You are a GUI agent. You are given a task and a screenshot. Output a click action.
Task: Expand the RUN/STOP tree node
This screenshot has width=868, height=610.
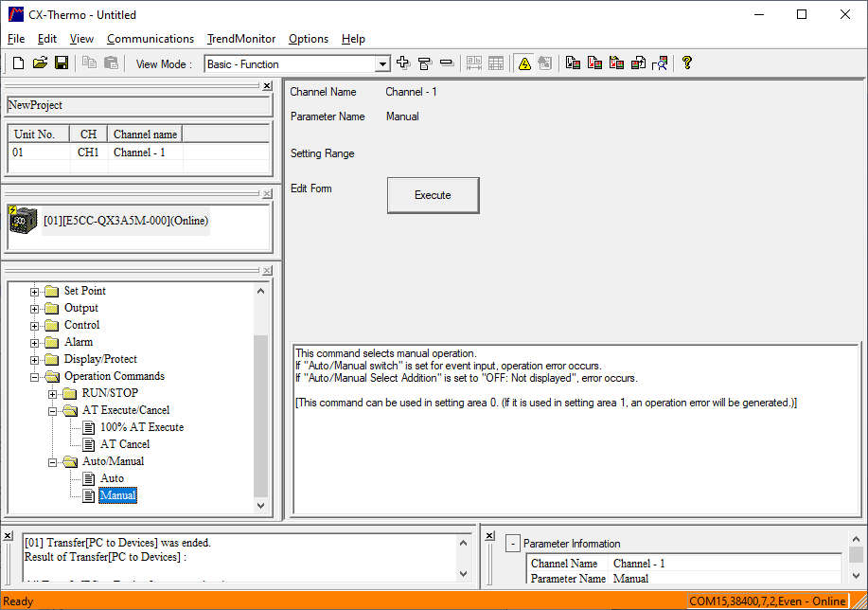(52, 394)
